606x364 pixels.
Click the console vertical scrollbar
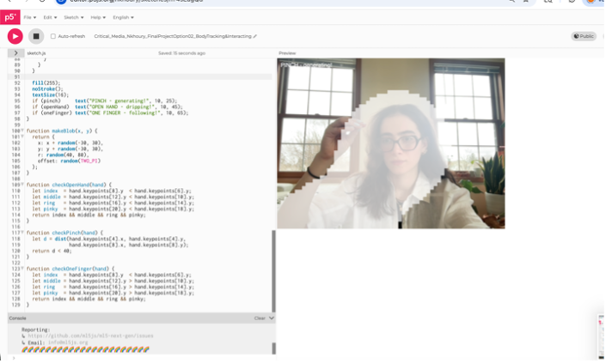click(273, 349)
